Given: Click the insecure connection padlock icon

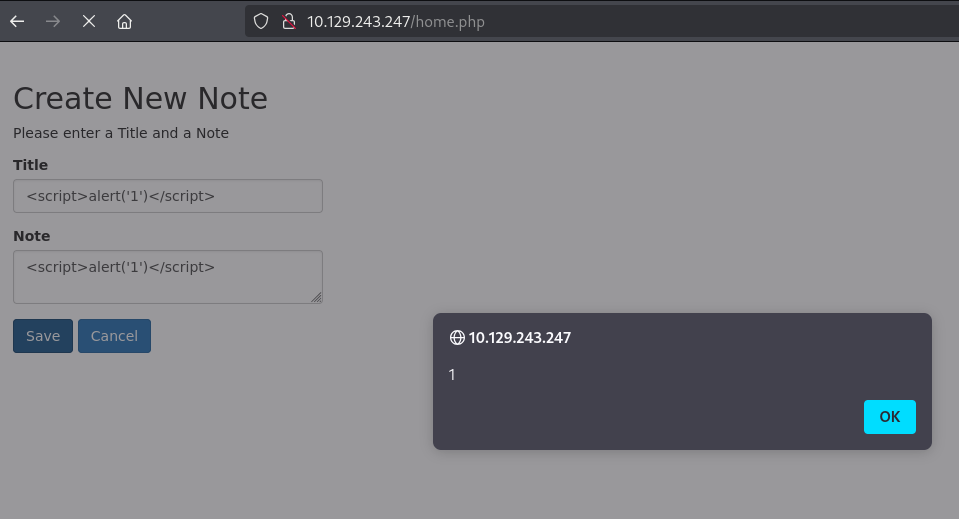Looking at the screenshot, I should [x=289, y=21].
